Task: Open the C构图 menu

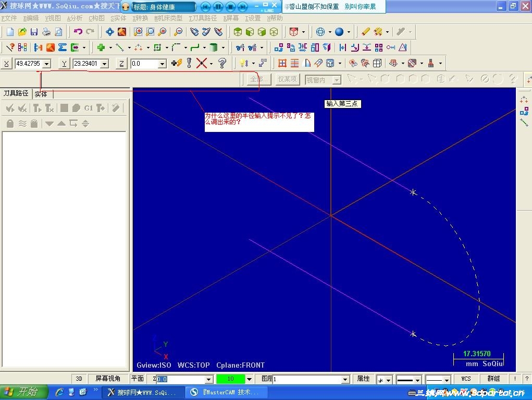Action: click(96, 18)
